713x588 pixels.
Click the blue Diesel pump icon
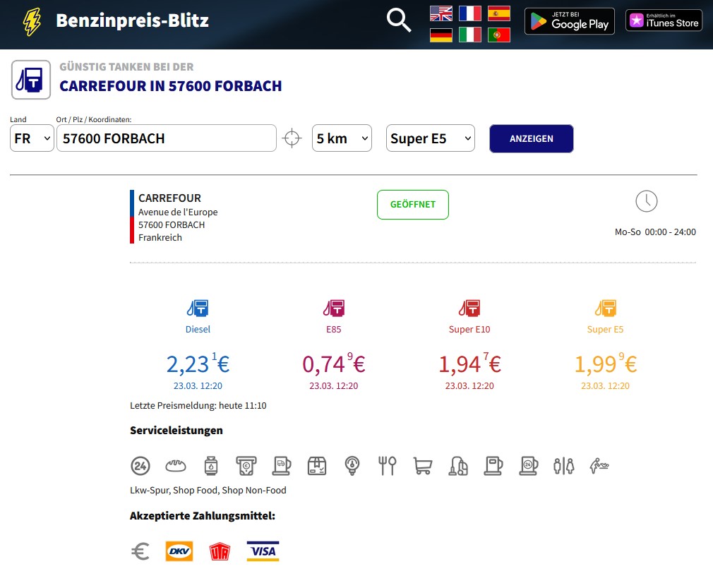click(198, 308)
